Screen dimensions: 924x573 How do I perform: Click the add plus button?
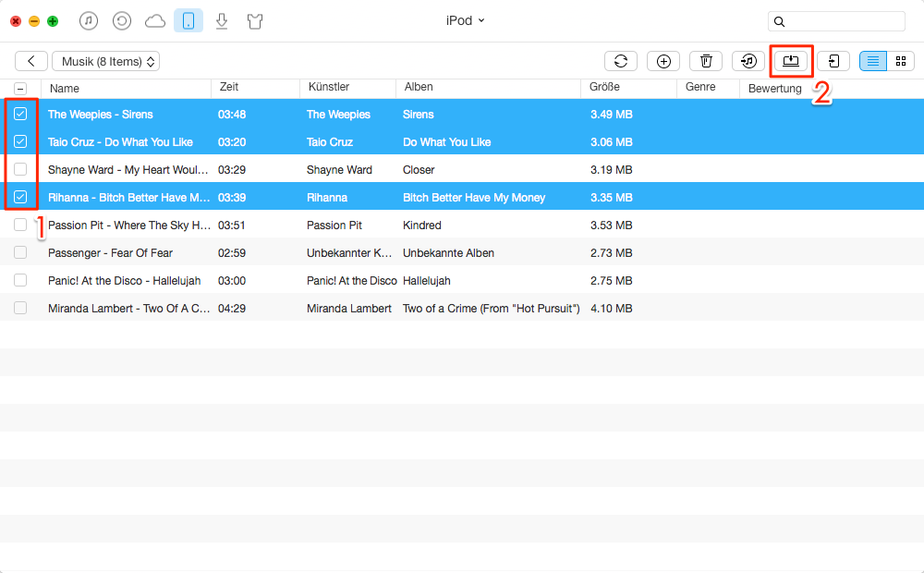click(x=663, y=61)
